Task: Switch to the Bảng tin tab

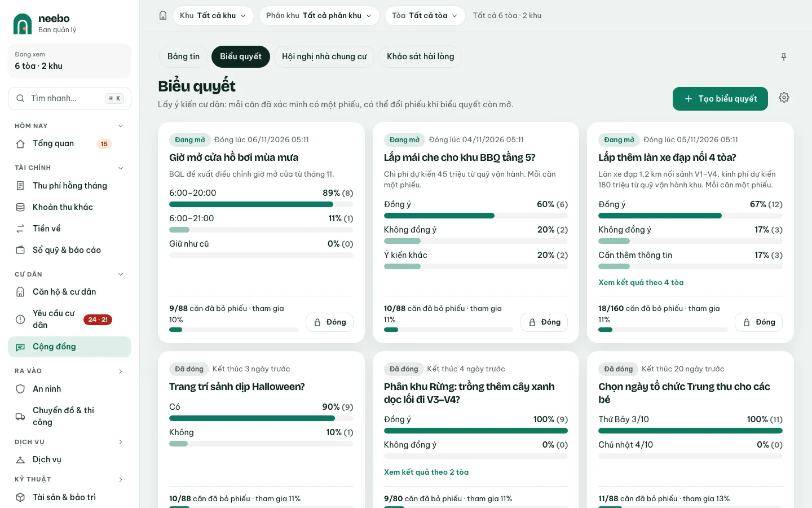Action: click(x=183, y=56)
